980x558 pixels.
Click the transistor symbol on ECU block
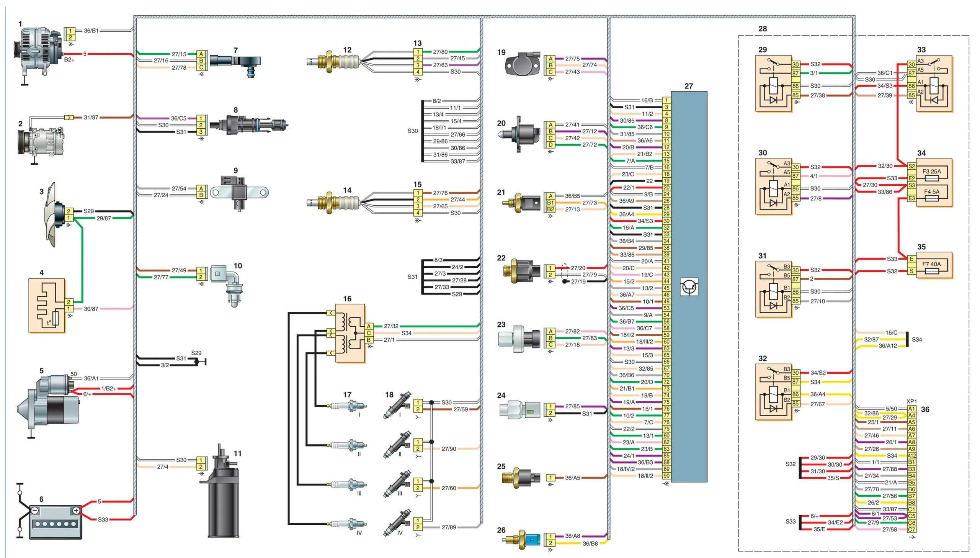tap(689, 287)
